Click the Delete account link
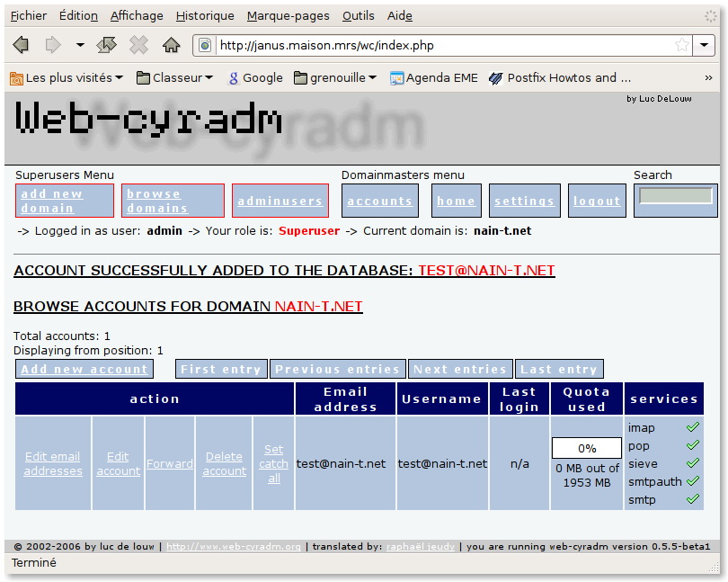Viewport: 728px width, 582px height. click(x=224, y=464)
